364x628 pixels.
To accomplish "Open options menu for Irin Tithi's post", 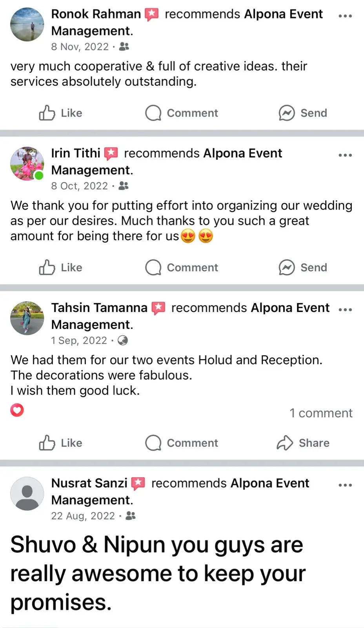I will pyautogui.click(x=345, y=155).
